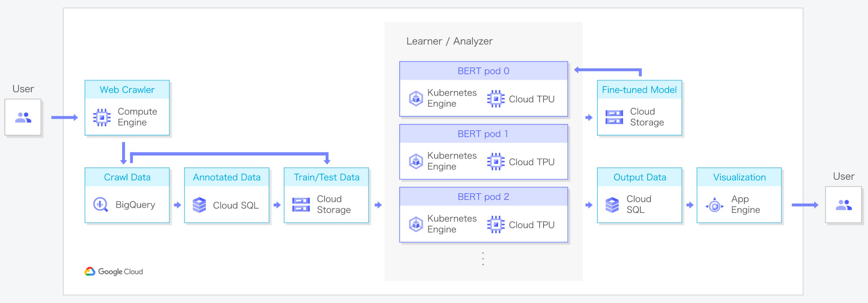This screenshot has height=303, width=868.
Task: Click Cloud SQL label under Output Data
Action: pos(639,204)
